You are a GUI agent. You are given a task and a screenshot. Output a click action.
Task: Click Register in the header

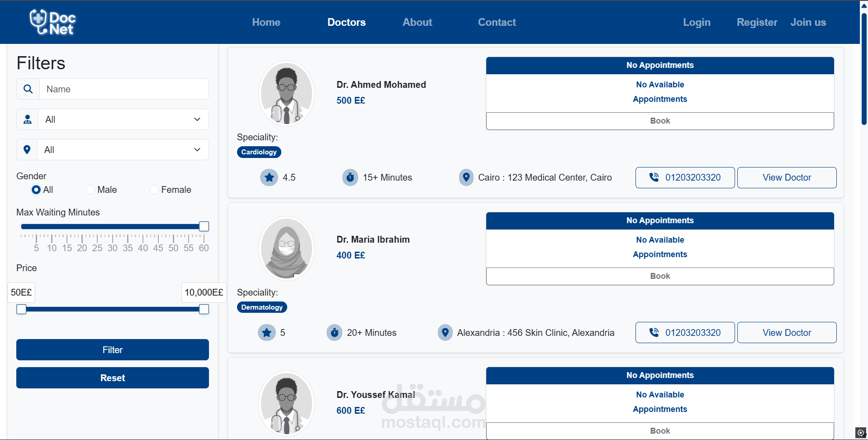[x=757, y=22]
